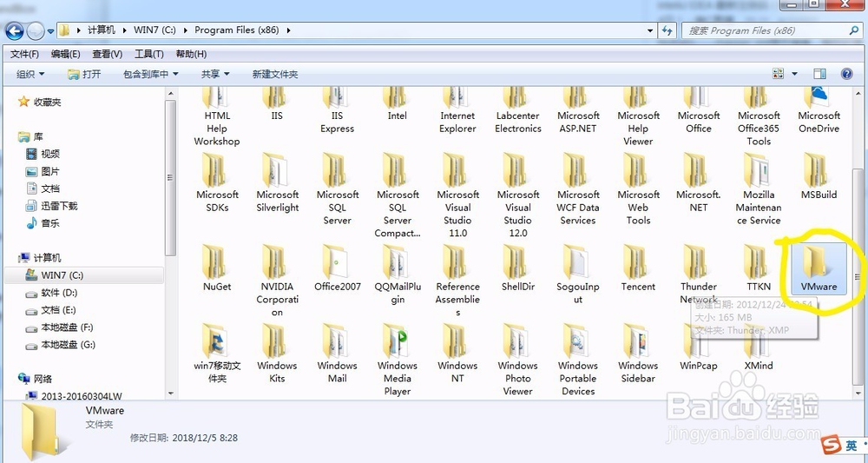The width and height of the screenshot is (868, 463).
Task: Select the Windows NT folder
Action: [457, 354]
